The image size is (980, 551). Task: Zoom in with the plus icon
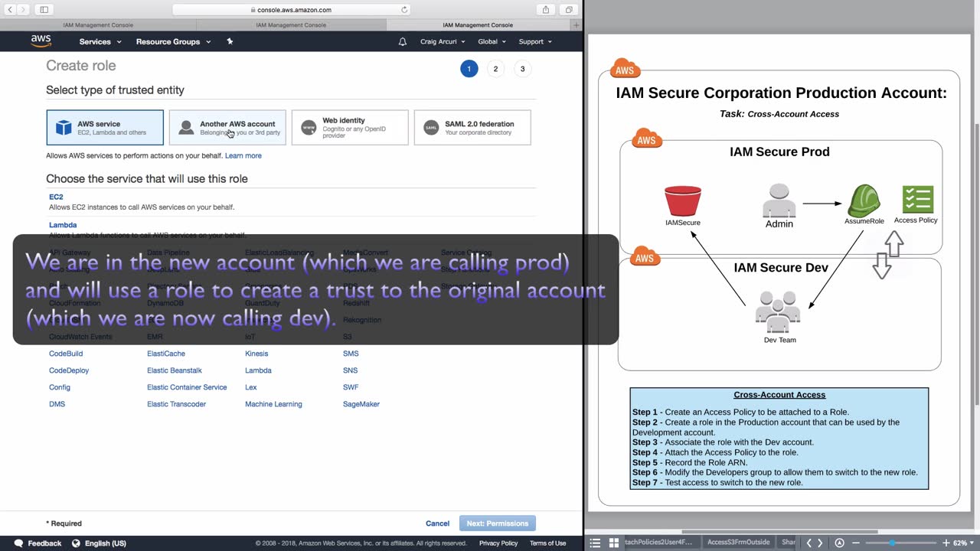(x=946, y=543)
